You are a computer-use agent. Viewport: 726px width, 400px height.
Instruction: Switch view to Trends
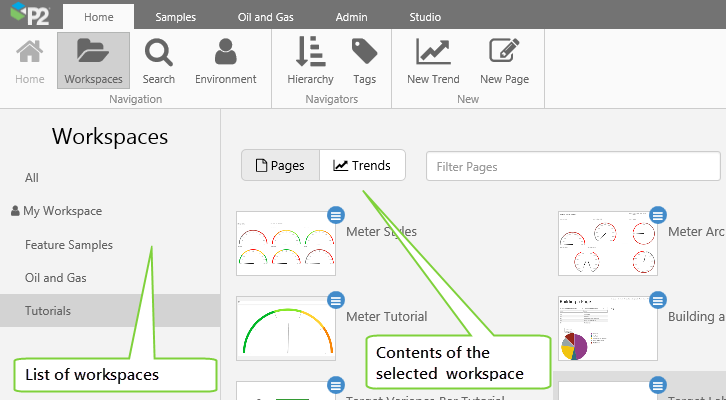(362, 166)
